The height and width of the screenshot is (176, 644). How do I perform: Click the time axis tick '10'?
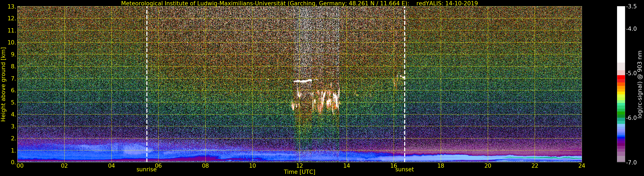click(x=252, y=166)
